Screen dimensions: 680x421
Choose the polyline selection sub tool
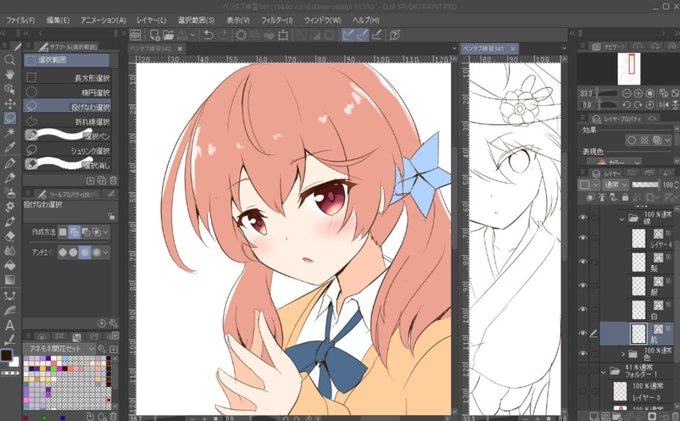click(67, 121)
